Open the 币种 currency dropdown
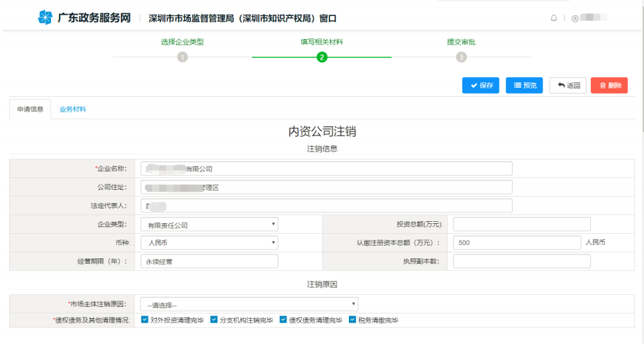 209,242
